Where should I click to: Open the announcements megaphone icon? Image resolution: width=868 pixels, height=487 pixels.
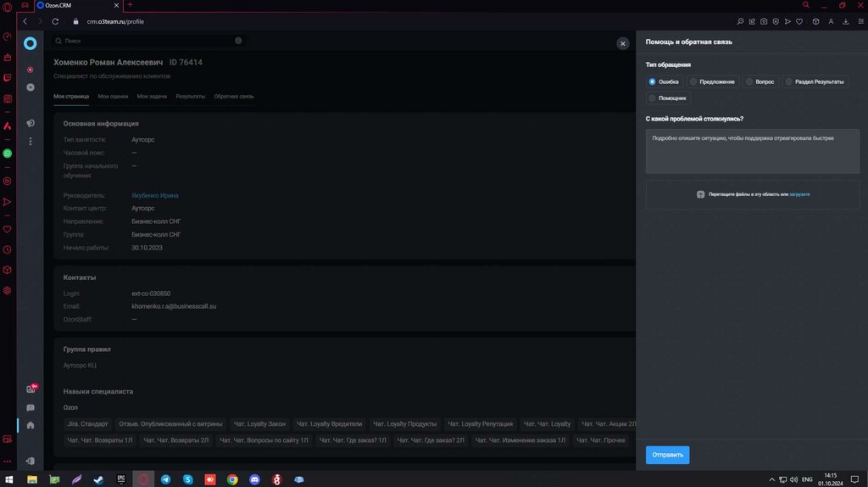click(x=31, y=123)
